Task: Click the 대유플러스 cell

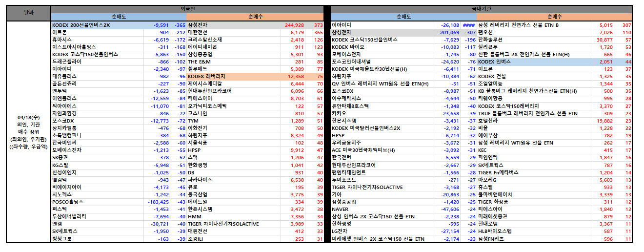Action: click(x=97, y=77)
